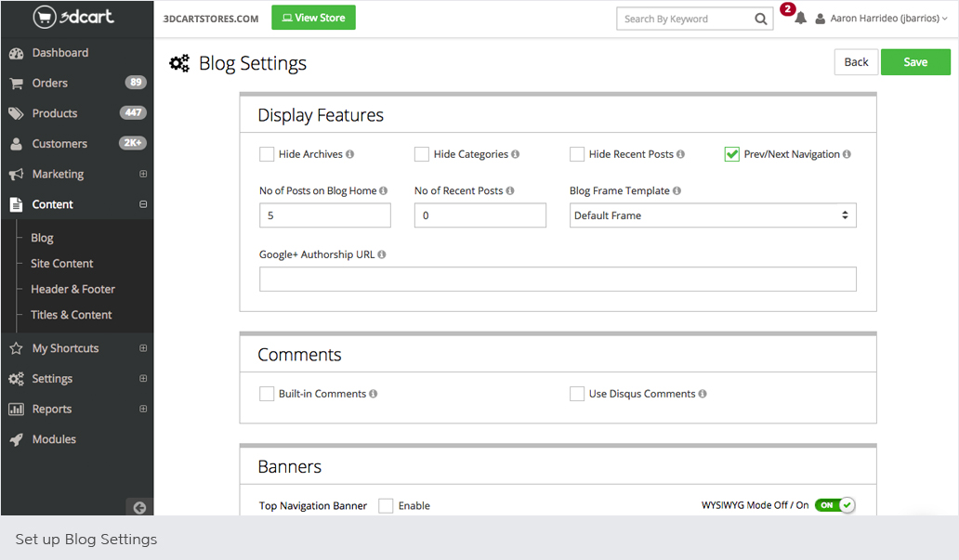Screen dimensions: 959x560
Task: Toggle WYSIWYG Mode switch off
Action: point(834,505)
